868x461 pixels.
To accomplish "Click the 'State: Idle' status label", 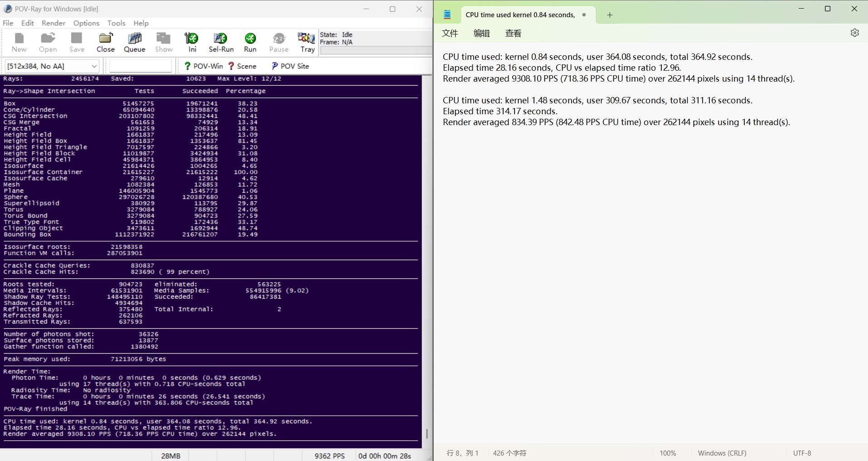I will (x=336, y=34).
